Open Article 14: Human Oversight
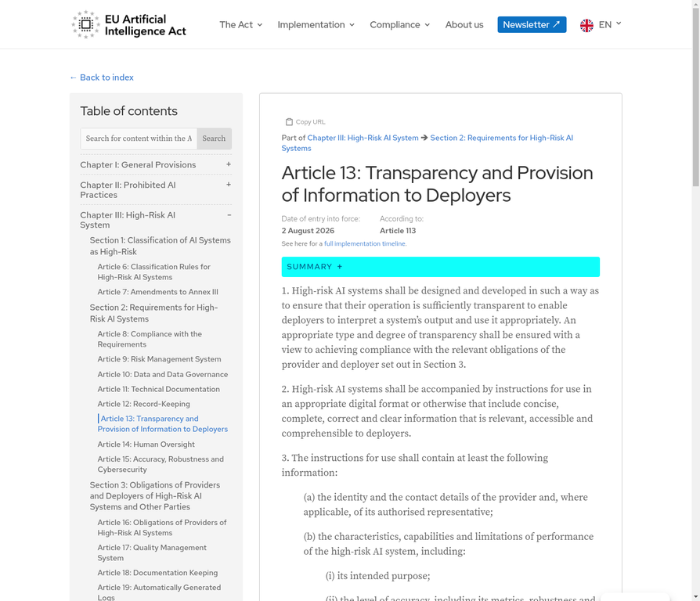Screen dimensions: 700x601 pos(146,444)
